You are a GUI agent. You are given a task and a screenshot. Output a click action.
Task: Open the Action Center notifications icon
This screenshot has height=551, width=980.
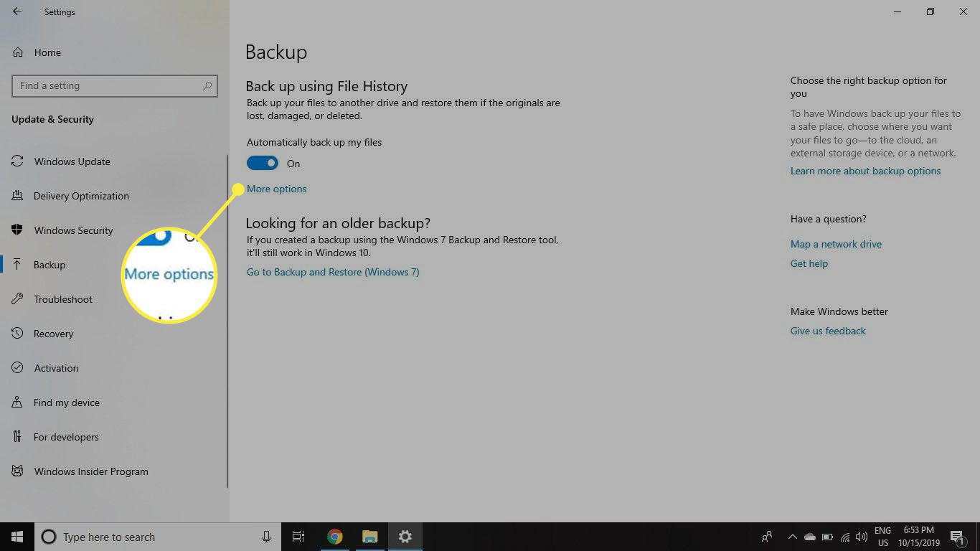click(x=956, y=537)
